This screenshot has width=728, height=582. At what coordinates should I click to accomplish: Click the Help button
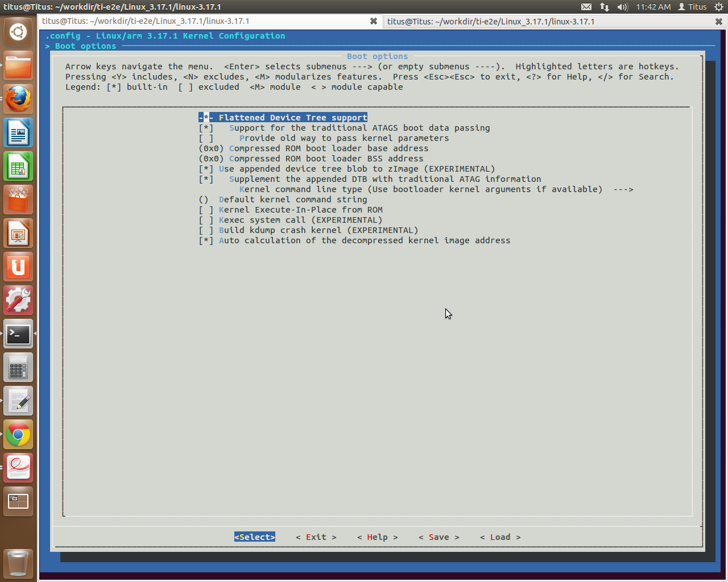point(378,537)
